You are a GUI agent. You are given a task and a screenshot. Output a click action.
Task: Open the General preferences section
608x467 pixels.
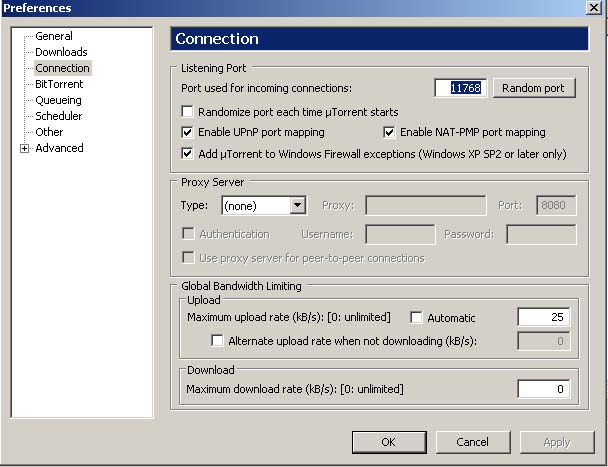pos(53,36)
